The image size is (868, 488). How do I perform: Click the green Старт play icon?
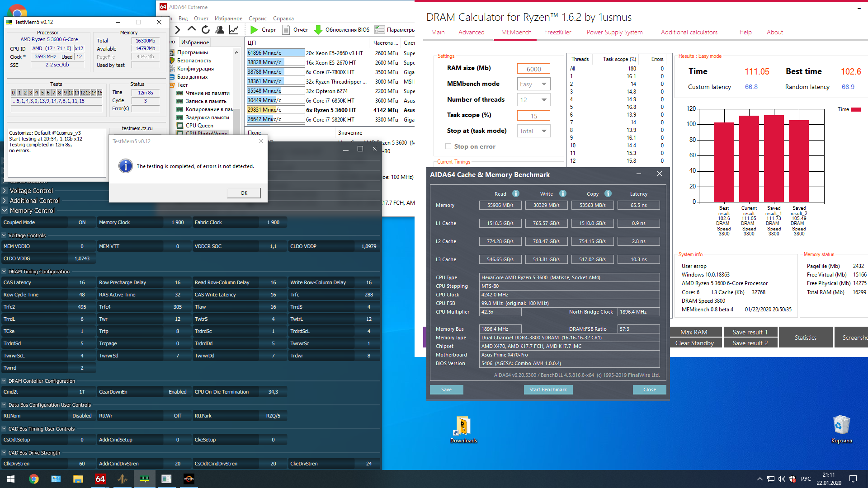click(x=254, y=30)
